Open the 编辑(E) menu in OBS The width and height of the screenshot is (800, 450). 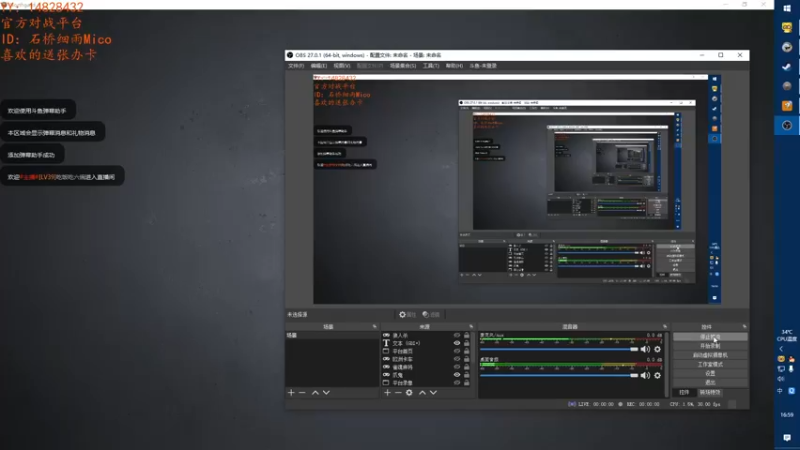tap(319, 66)
